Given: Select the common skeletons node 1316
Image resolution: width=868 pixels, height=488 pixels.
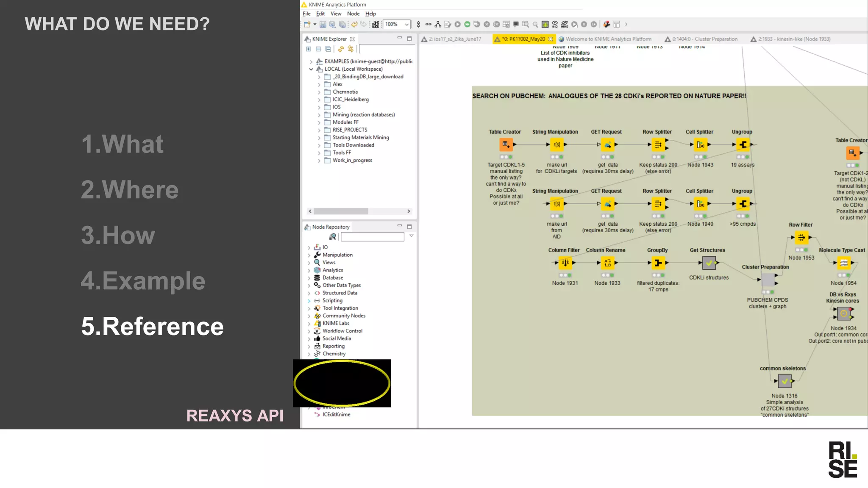Looking at the screenshot, I should [x=785, y=381].
